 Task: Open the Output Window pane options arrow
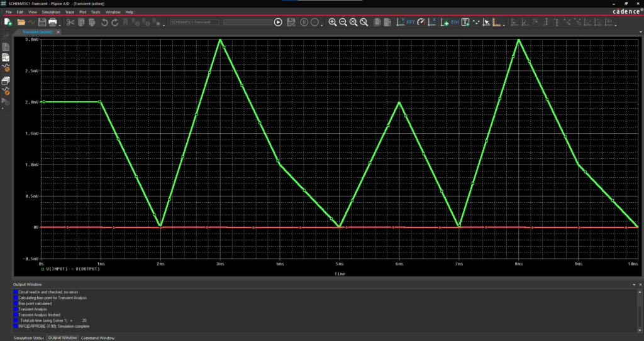click(634, 284)
